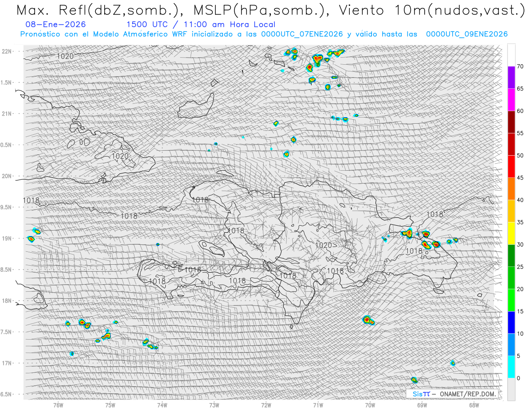The width and height of the screenshot is (532, 411).
Task: Pick the dark blue 10–15 dBZ legend segment
Action: (511, 322)
